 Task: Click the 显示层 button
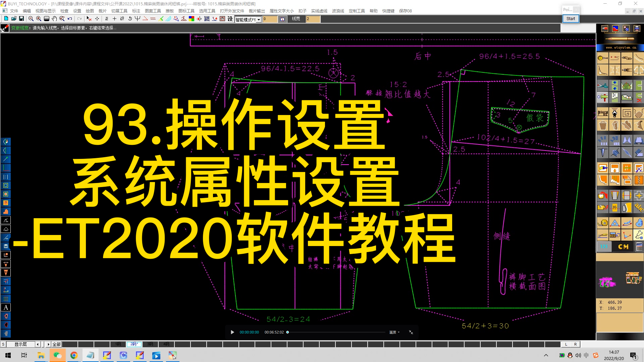(x=20, y=344)
